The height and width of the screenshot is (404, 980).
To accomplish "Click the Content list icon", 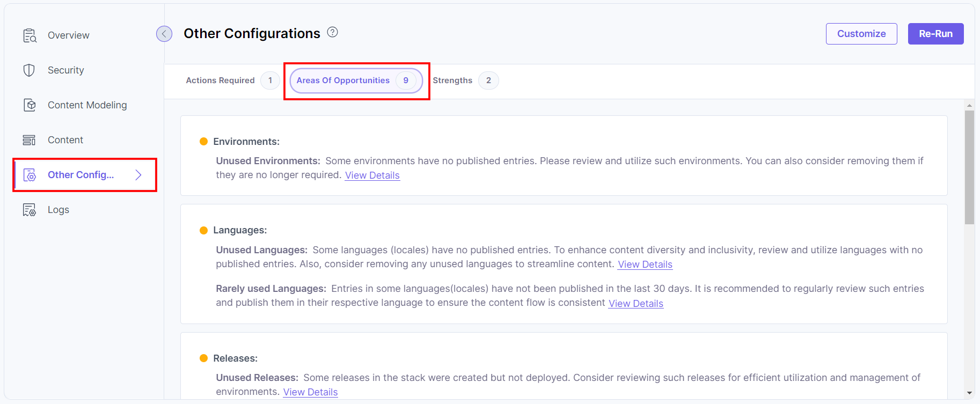I will (29, 140).
